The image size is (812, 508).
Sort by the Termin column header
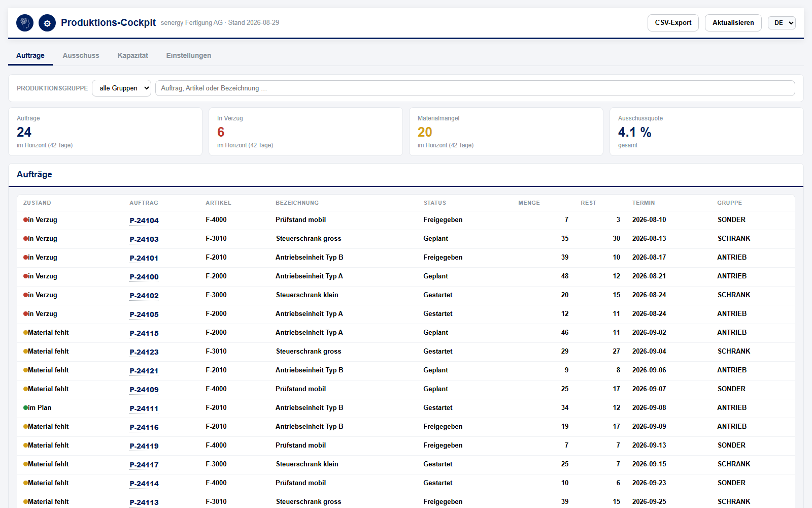[x=644, y=203]
